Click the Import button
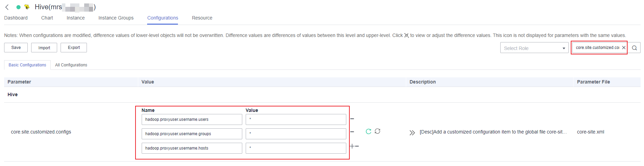The image size is (644, 166). 44,48
